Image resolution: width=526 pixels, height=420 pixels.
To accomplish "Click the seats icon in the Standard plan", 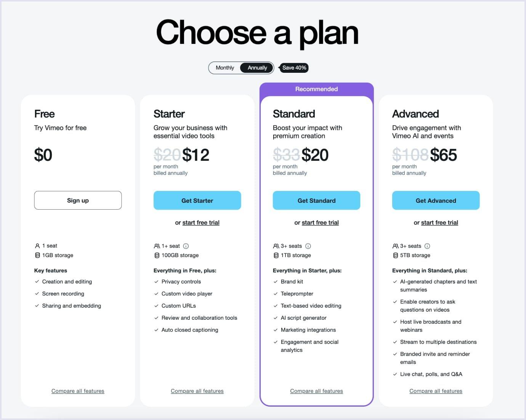I will click(275, 245).
